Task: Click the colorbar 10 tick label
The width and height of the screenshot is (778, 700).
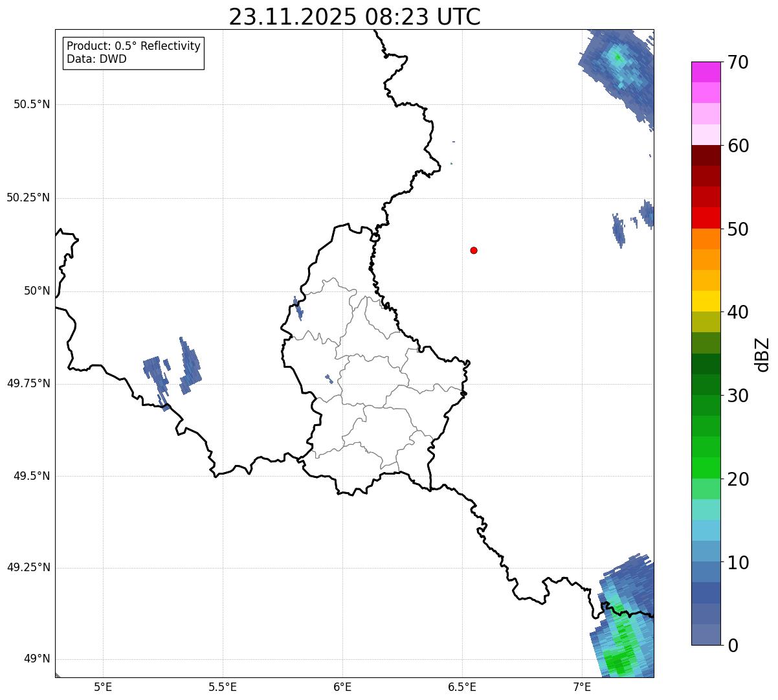Action: point(737,563)
